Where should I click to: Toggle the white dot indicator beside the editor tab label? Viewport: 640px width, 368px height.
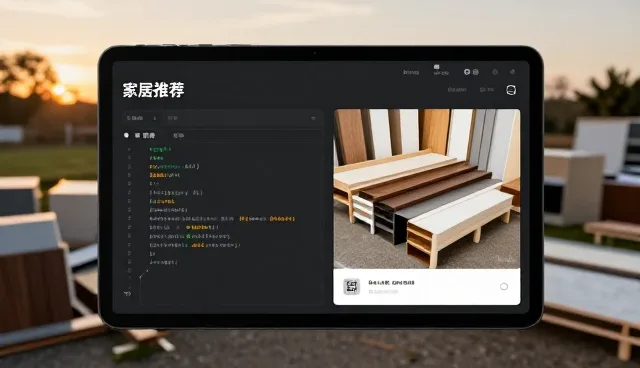point(126,135)
